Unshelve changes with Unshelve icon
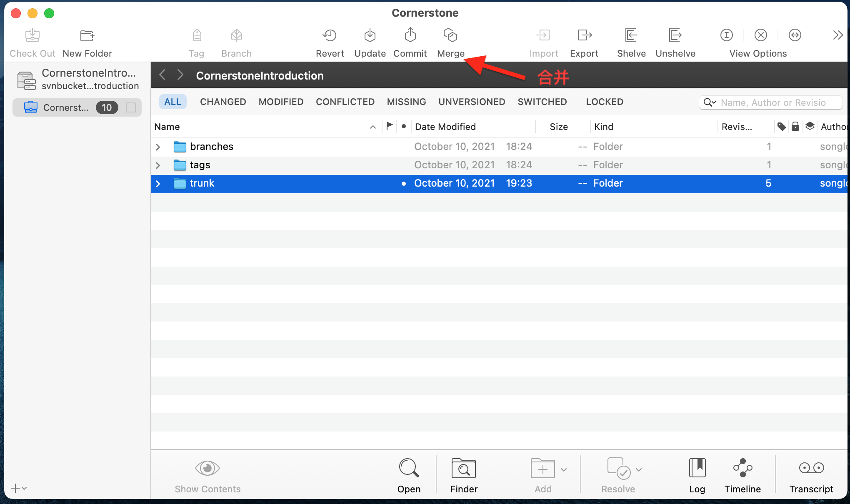This screenshot has width=850, height=504. 675,35
